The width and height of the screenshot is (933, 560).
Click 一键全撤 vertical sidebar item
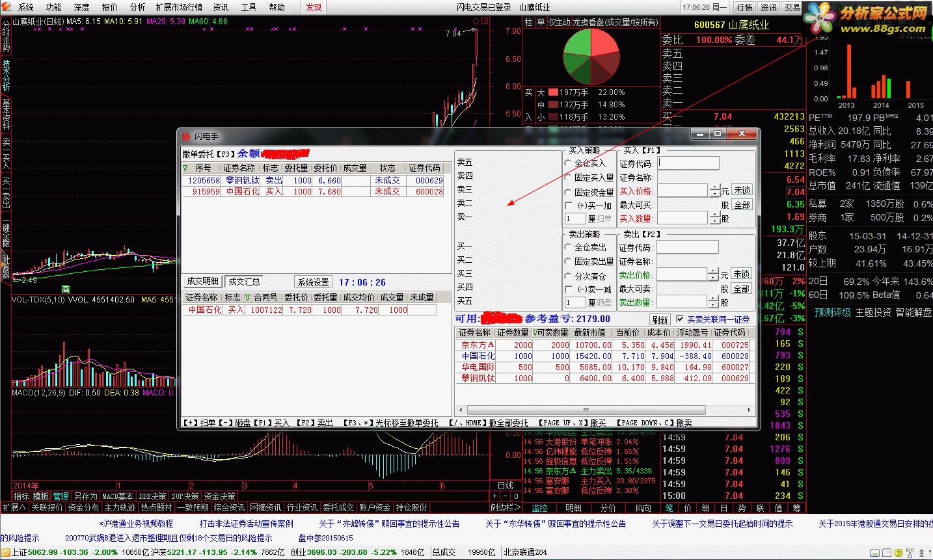tap(6, 232)
